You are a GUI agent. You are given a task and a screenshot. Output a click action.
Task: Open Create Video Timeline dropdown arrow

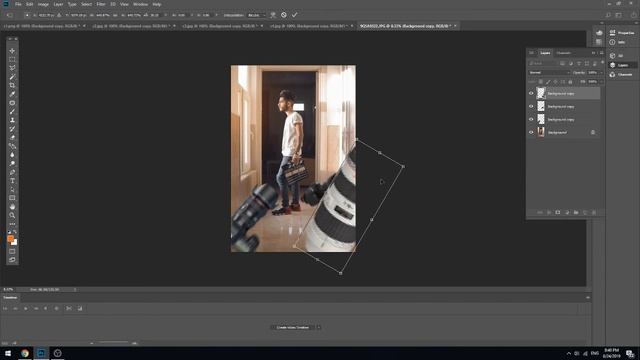pyautogui.click(x=319, y=327)
